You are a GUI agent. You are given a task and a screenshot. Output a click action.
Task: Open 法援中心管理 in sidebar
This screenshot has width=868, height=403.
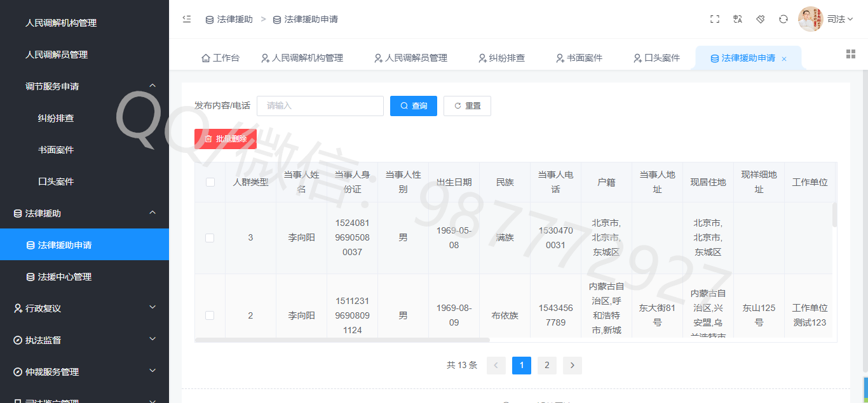pyautogui.click(x=64, y=277)
